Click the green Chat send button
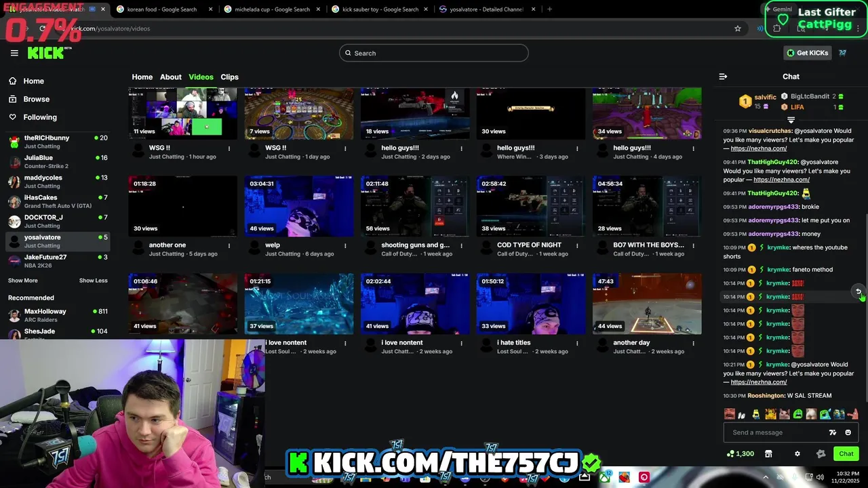This screenshot has height=488, width=868. coord(846,453)
